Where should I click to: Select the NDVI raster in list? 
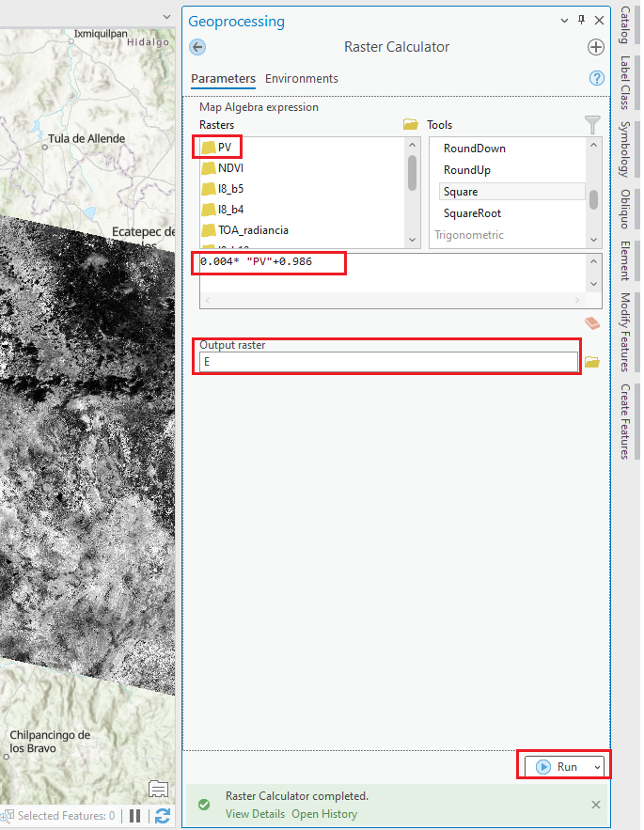point(230,168)
